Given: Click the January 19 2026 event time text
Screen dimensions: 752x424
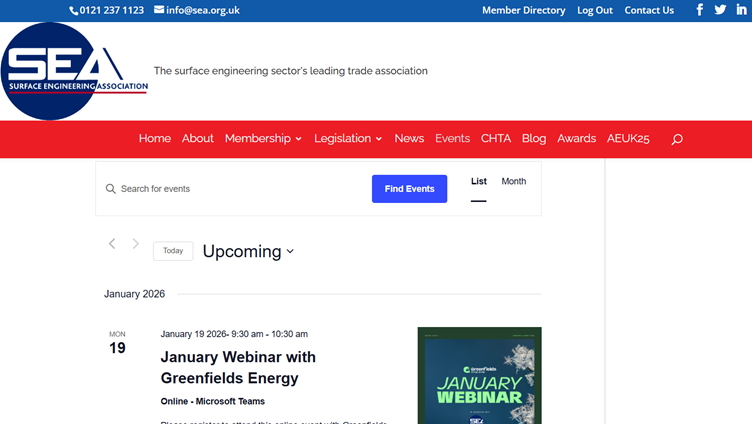Looking at the screenshot, I should point(234,334).
